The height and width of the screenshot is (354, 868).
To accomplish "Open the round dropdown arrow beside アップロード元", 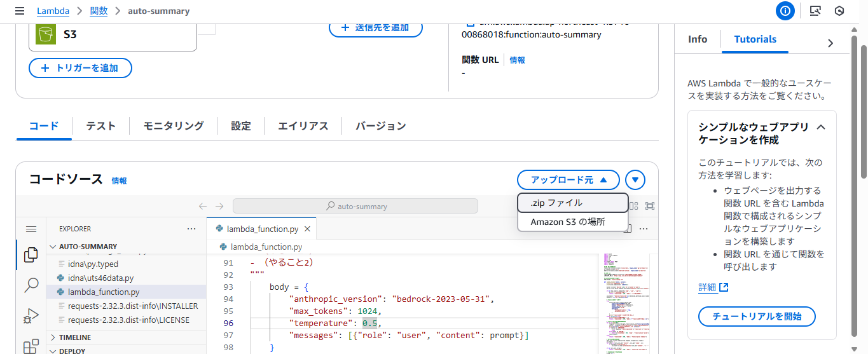I will click(635, 180).
